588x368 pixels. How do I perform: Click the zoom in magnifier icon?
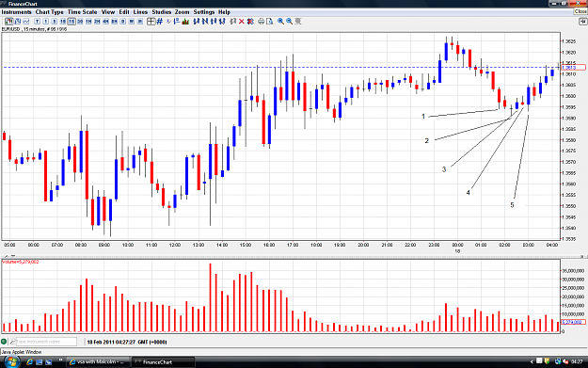point(280,22)
